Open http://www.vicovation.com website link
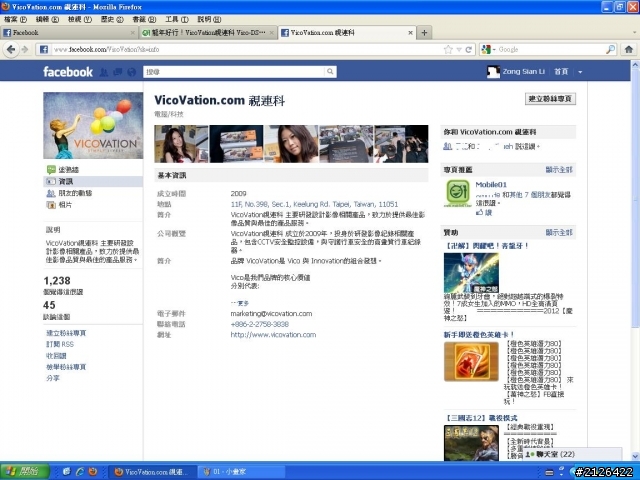This screenshot has height=480, width=640. click(273, 335)
